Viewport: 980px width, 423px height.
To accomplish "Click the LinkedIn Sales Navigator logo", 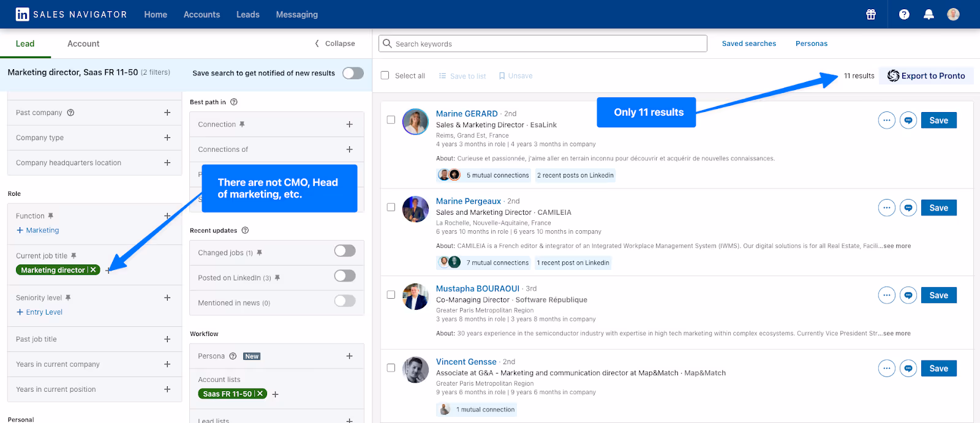I will click(x=71, y=14).
